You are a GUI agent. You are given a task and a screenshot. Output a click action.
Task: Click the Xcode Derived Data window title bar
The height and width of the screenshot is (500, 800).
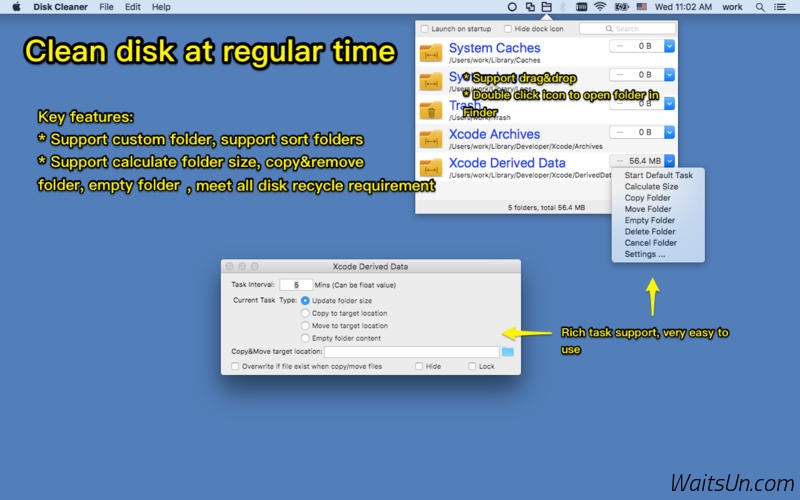[370, 266]
